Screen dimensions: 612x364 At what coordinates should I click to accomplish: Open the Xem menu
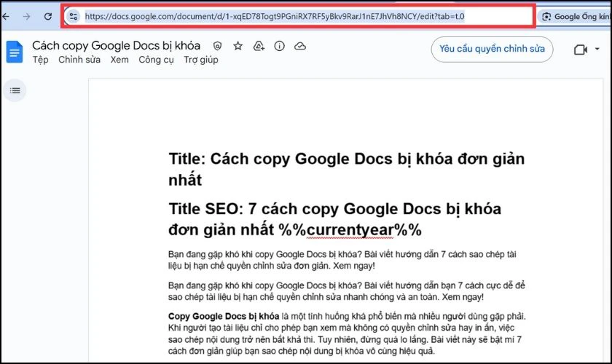pyautogui.click(x=119, y=60)
